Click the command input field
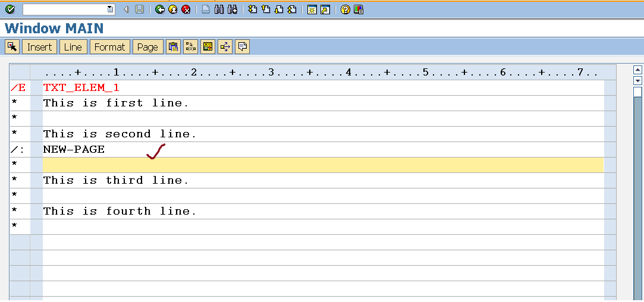The height and width of the screenshot is (302, 644). click(64, 9)
